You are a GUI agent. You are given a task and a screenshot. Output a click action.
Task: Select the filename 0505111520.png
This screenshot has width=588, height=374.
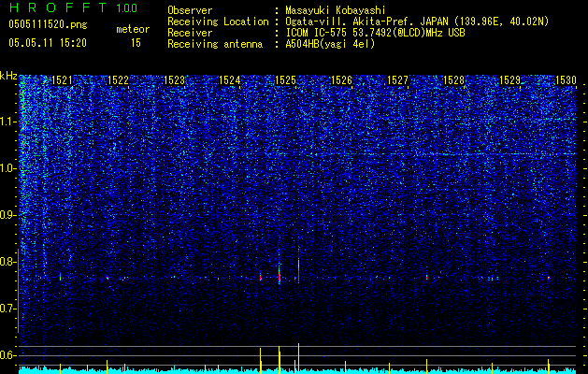point(48,24)
